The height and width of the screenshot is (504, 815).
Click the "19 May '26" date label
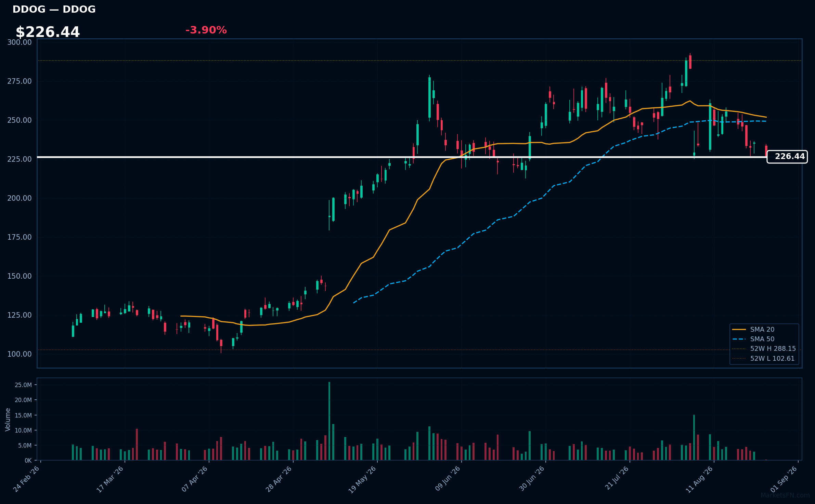[x=362, y=479]
